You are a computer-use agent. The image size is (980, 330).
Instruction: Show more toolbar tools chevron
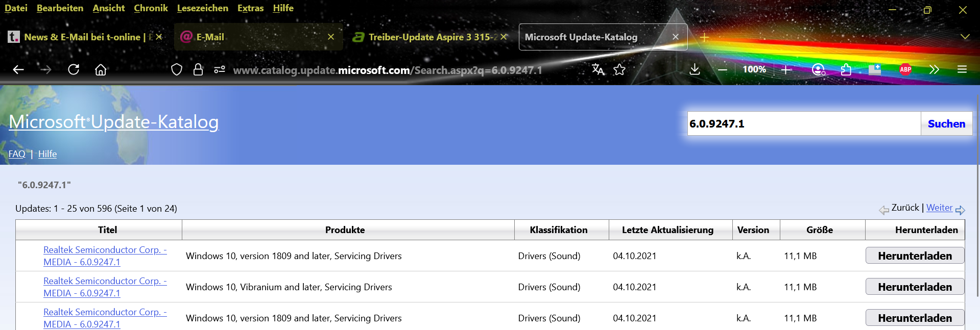tap(934, 69)
